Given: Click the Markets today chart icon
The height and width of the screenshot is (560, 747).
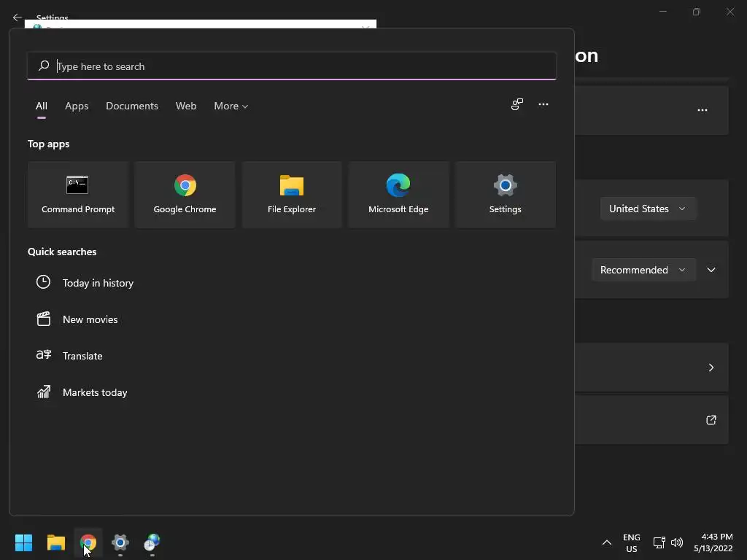Looking at the screenshot, I should click(43, 392).
